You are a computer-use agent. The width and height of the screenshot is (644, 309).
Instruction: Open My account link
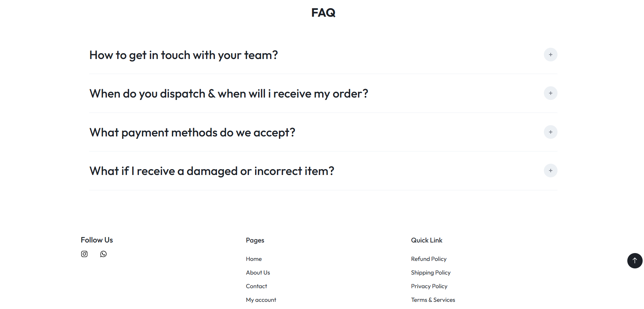[x=261, y=300]
